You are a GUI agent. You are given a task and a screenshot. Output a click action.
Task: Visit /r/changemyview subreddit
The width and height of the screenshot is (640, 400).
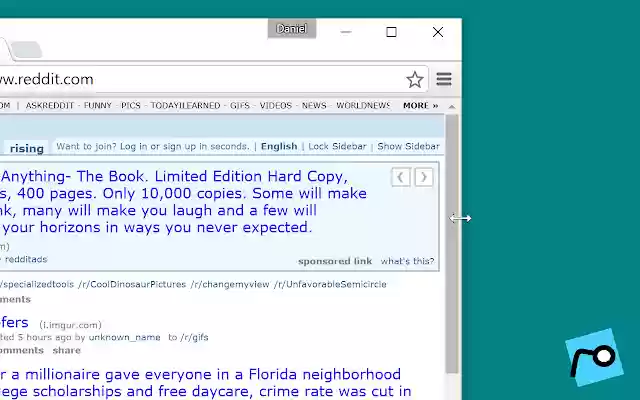[230, 284]
